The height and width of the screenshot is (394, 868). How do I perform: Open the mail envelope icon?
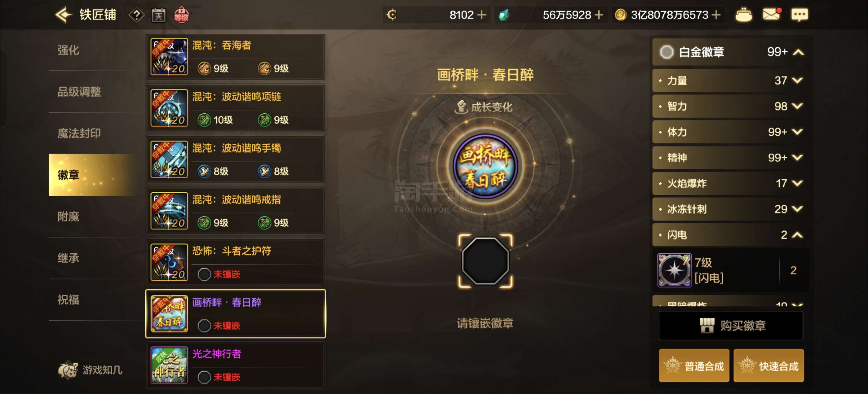coord(772,15)
